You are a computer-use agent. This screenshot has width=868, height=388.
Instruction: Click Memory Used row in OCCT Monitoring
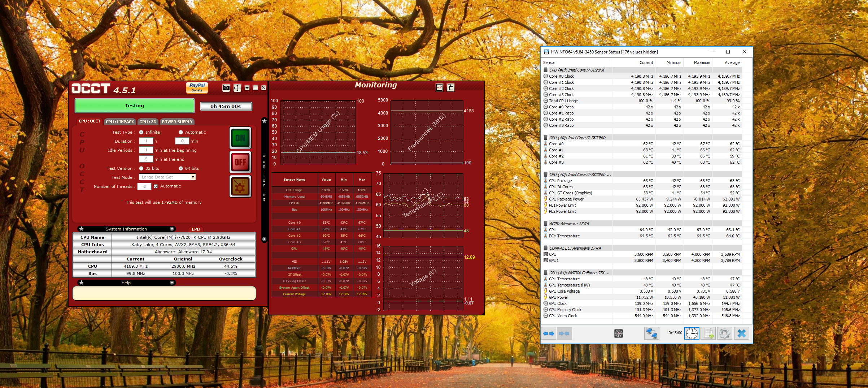click(x=321, y=197)
